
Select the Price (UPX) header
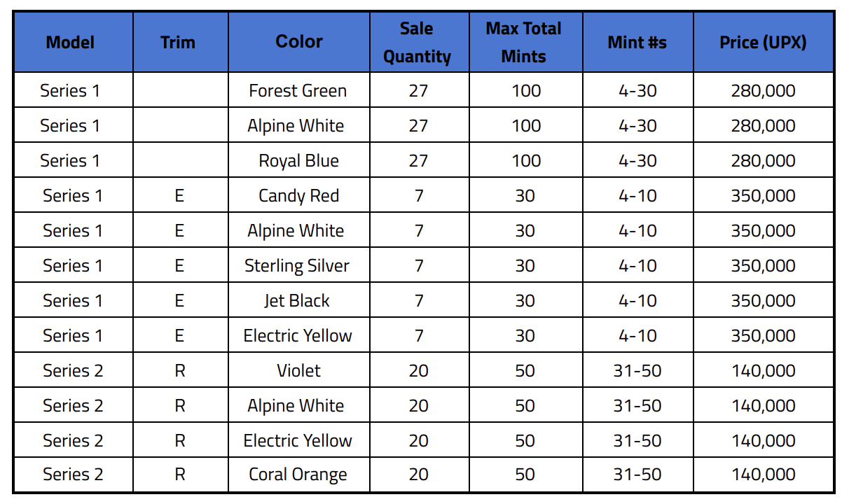(763, 42)
